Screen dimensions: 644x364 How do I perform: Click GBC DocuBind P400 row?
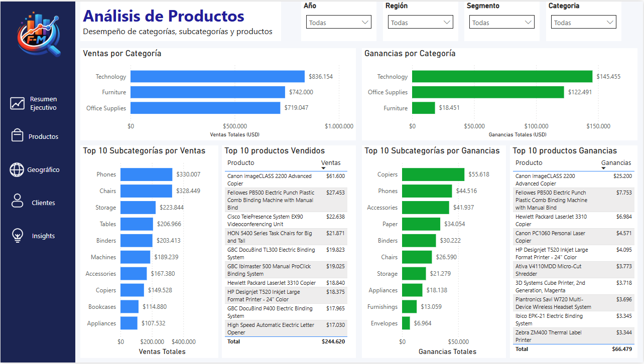click(286, 312)
